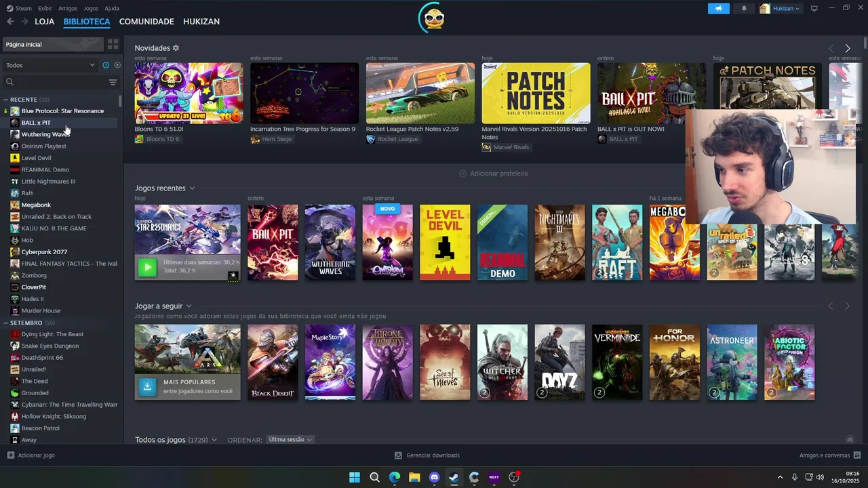
Task: Go back with the navigation arrow
Action: coord(10,22)
